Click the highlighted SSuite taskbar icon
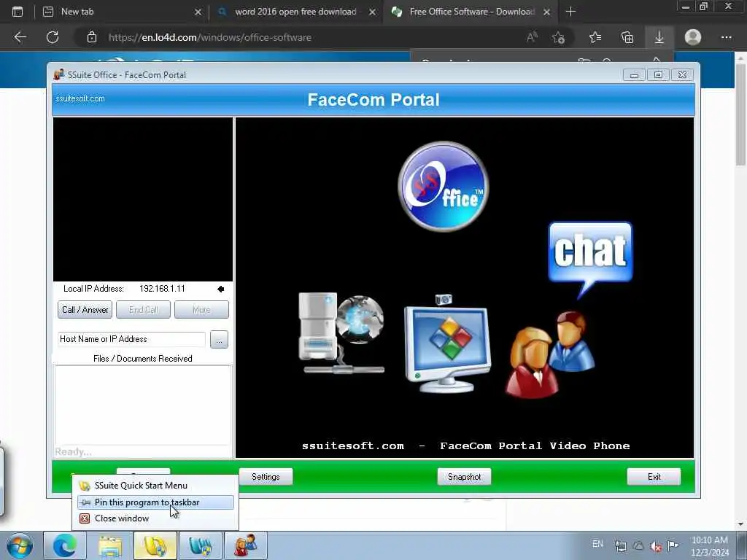This screenshot has width=747, height=560. coord(155,546)
